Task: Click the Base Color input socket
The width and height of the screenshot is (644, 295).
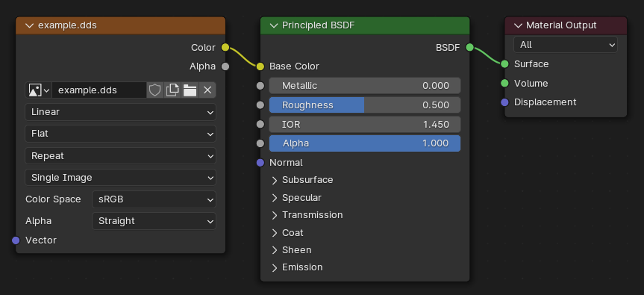Action: point(260,66)
